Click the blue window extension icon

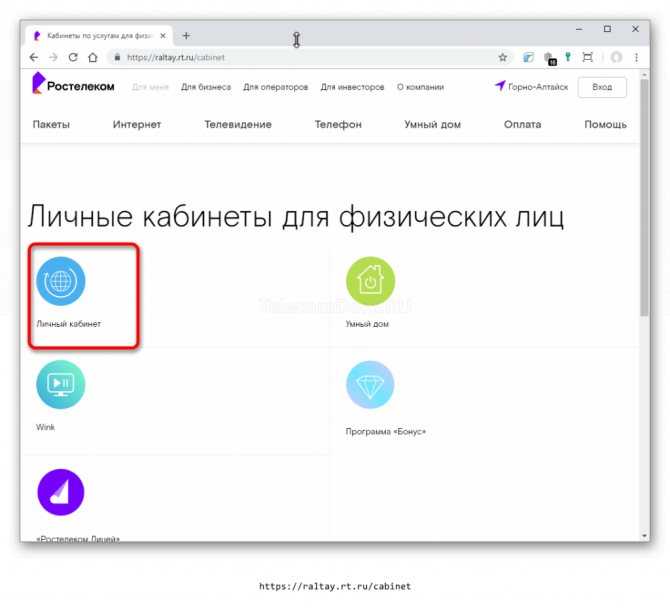click(x=529, y=57)
